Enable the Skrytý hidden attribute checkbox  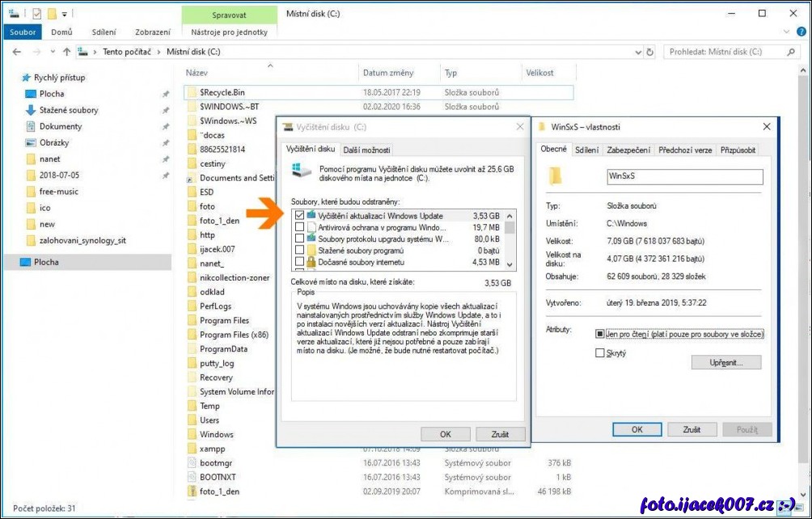pyautogui.click(x=599, y=352)
